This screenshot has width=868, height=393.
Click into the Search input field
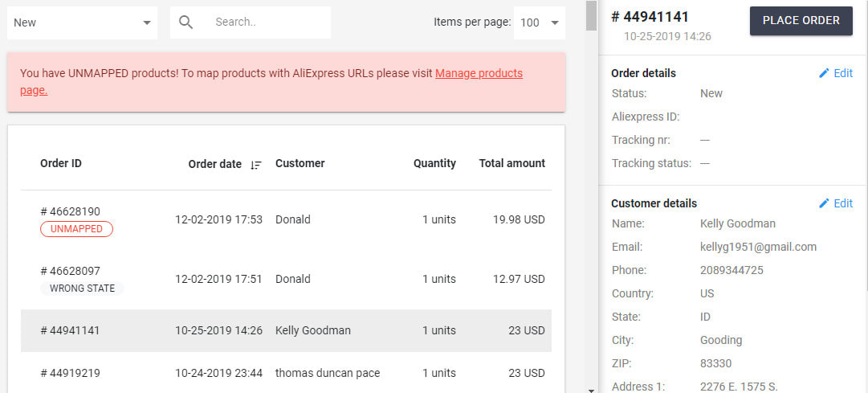[x=268, y=23]
